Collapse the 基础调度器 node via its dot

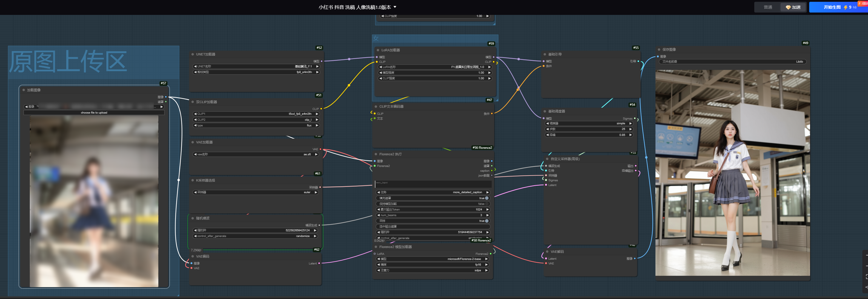(x=544, y=111)
